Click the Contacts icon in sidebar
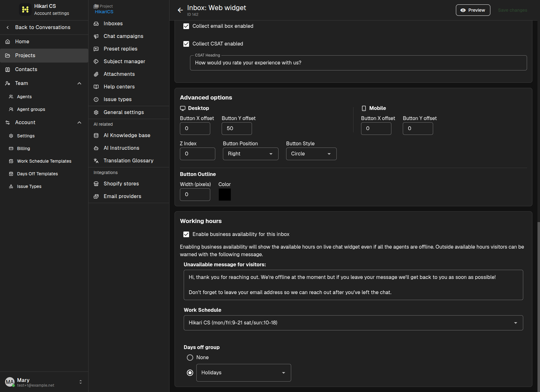The height and width of the screenshot is (392, 540). [x=8, y=69]
